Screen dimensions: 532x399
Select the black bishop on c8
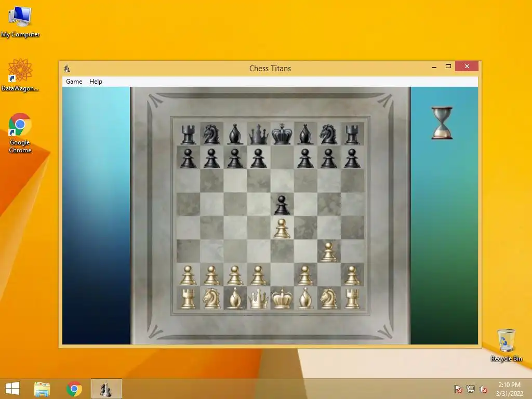pyautogui.click(x=235, y=134)
